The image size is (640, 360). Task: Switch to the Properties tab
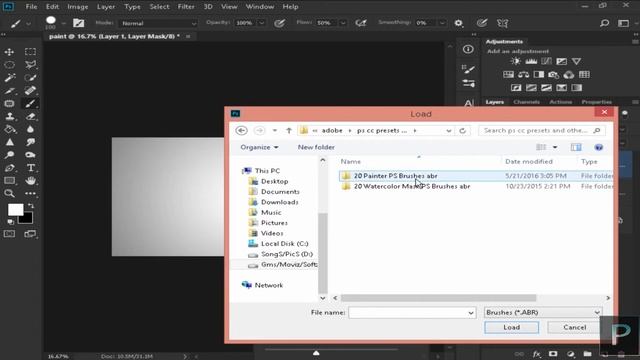pos(597,102)
